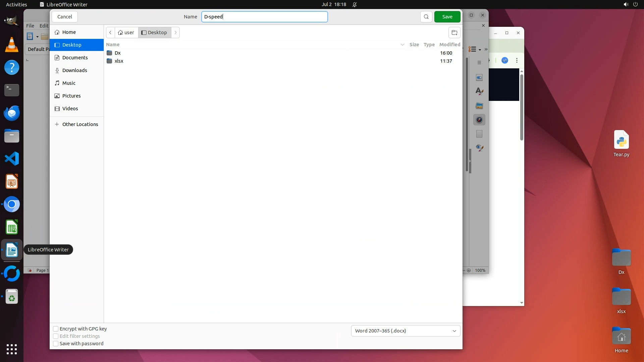Image resolution: width=644 pixels, height=362 pixels.
Task: Toggle the Edit filter settings checkbox
Action: click(56, 336)
